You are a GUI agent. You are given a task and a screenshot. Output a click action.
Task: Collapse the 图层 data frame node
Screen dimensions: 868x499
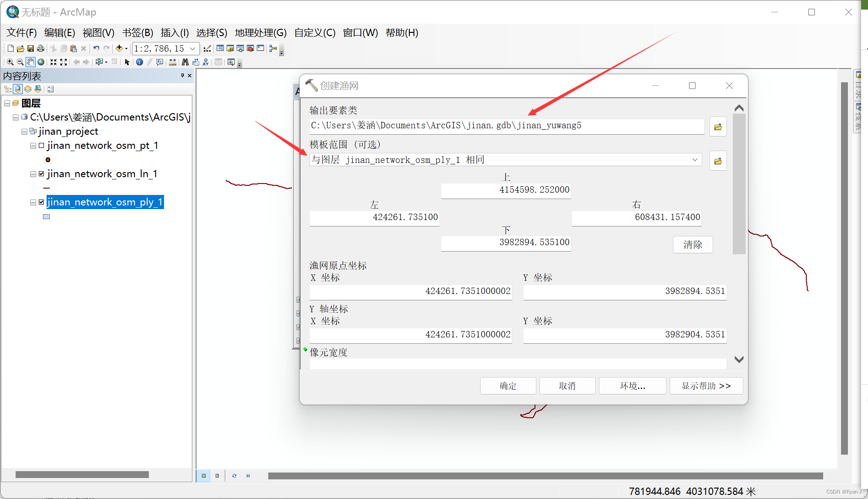pyautogui.click(x=7, y=104)
